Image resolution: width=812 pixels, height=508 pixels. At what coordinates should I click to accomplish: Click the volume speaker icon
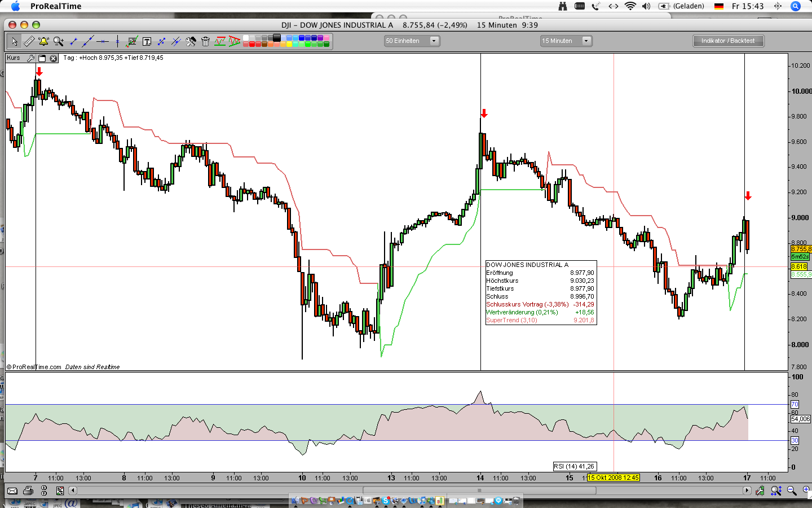(646, 6)
